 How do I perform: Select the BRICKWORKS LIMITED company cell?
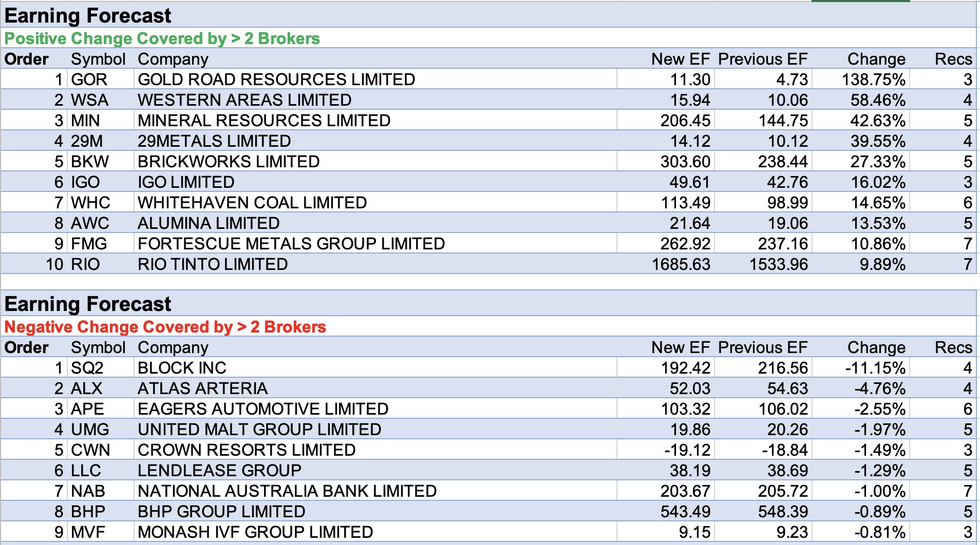(x=229, y=162)
